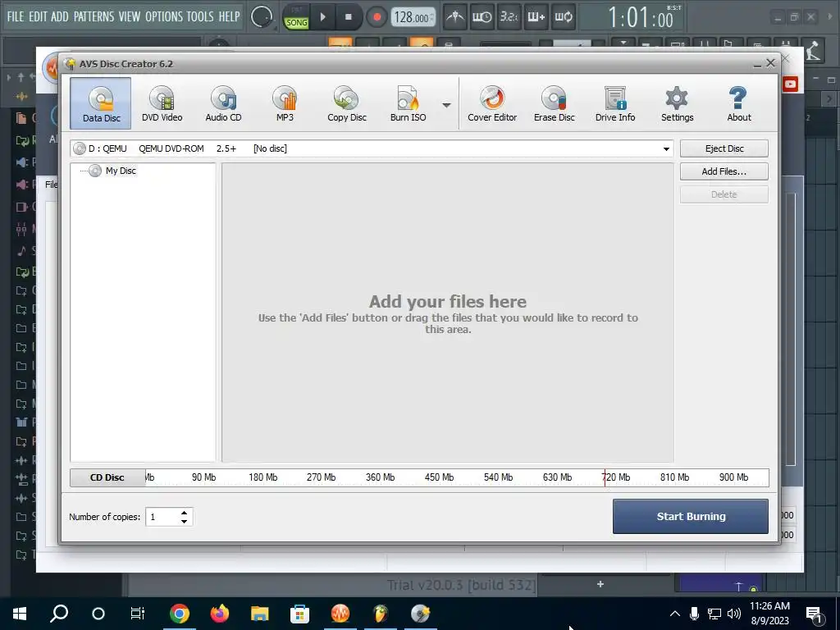
Task: Open FL Studio VIEW menu
Action: pyautogui.click(x=130, y=16)
